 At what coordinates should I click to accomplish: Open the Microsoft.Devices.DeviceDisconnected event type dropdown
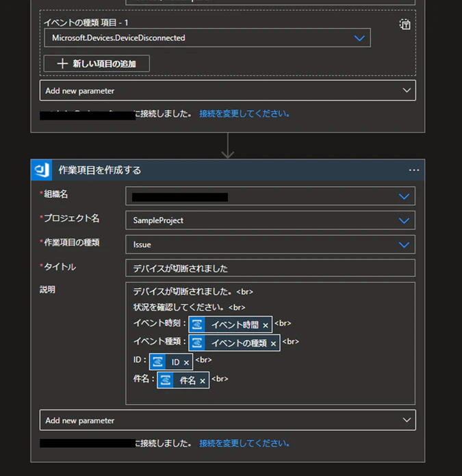click(207, 38)
